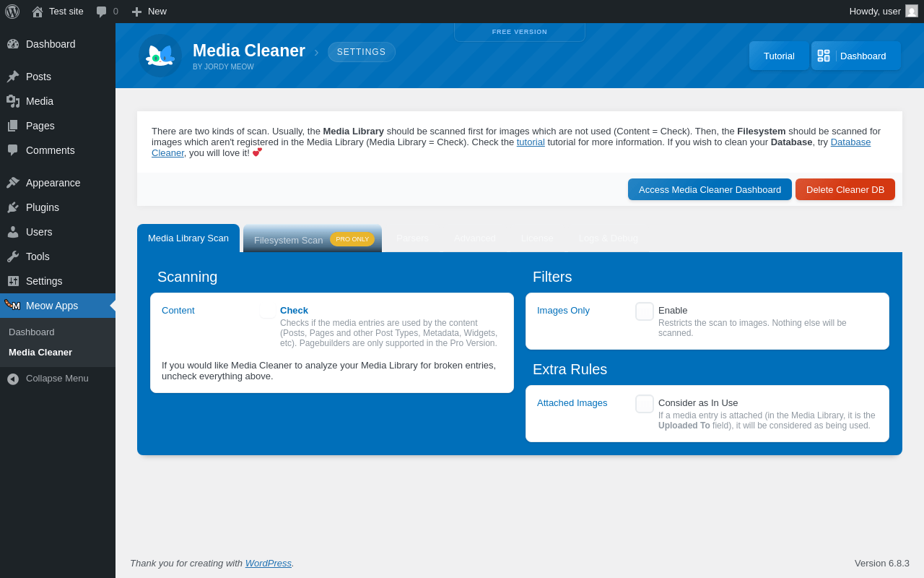Screen dimensions: 924x578
Task: Click the Scanning section heading
Action: [188, 277]
